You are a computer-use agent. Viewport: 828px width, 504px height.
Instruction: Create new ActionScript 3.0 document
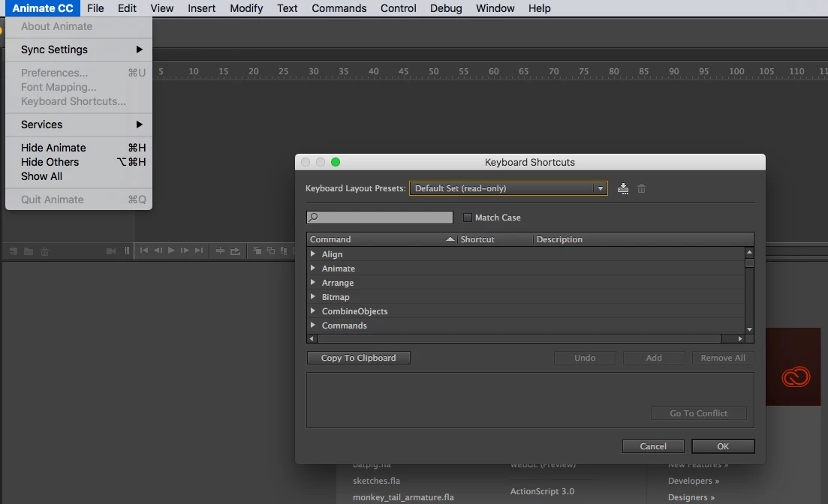point(542,491)
